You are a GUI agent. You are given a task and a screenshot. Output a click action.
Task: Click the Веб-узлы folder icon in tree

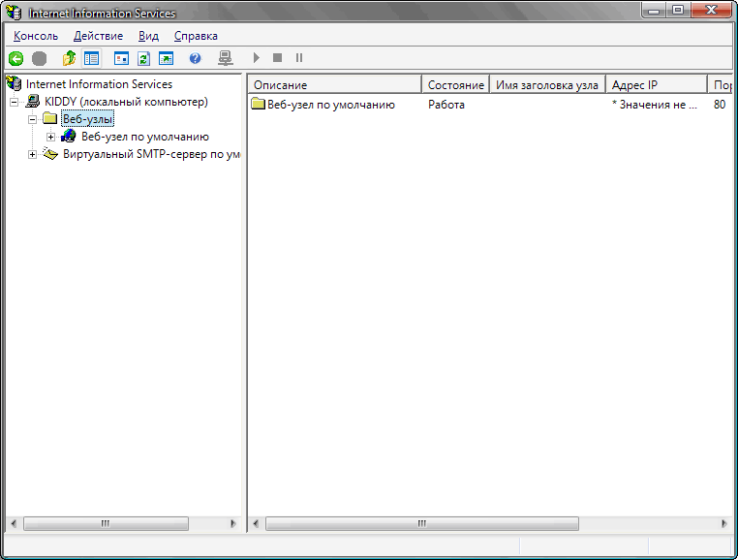50,118
